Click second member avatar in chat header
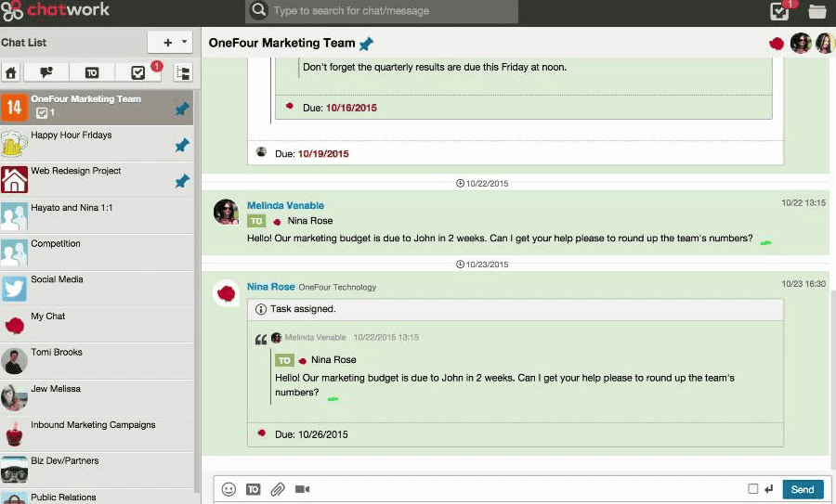 pos(801,43)
